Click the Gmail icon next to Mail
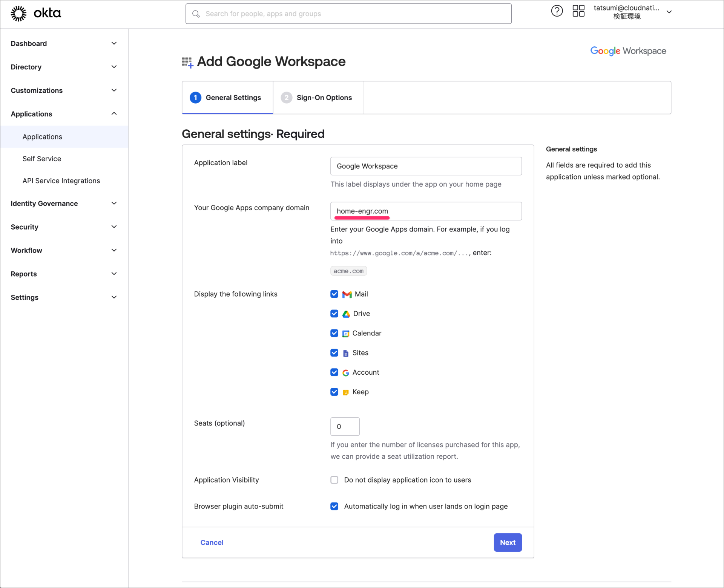 346,294
